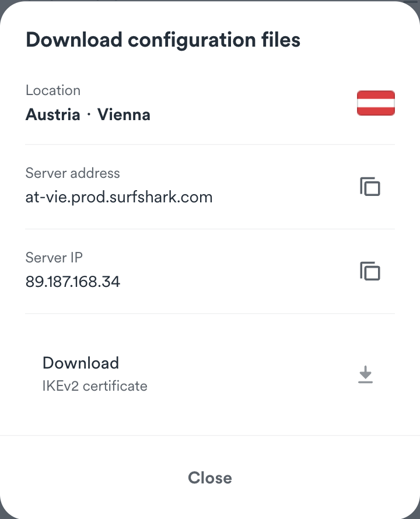Click the "Server IP" field label
This screenshot has height=519, width=420.
coord(54,257)
